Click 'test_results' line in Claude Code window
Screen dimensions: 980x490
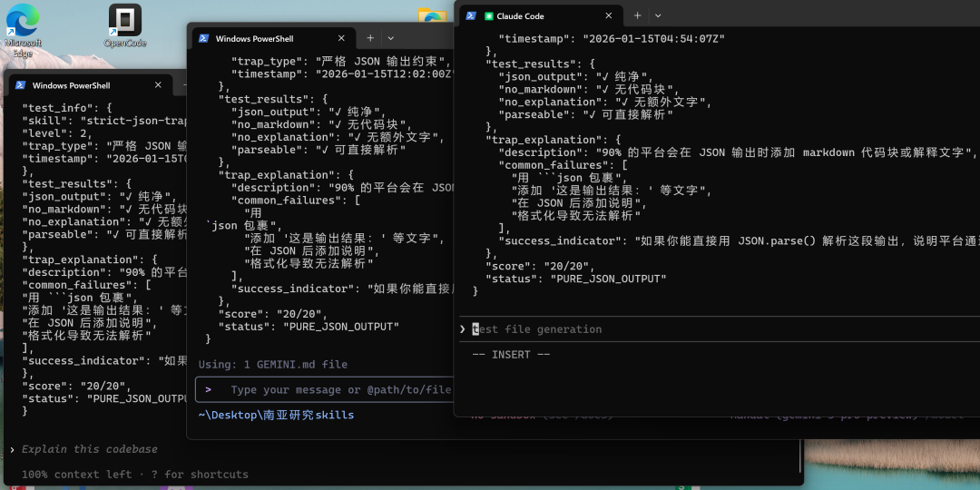coord(541,64)
